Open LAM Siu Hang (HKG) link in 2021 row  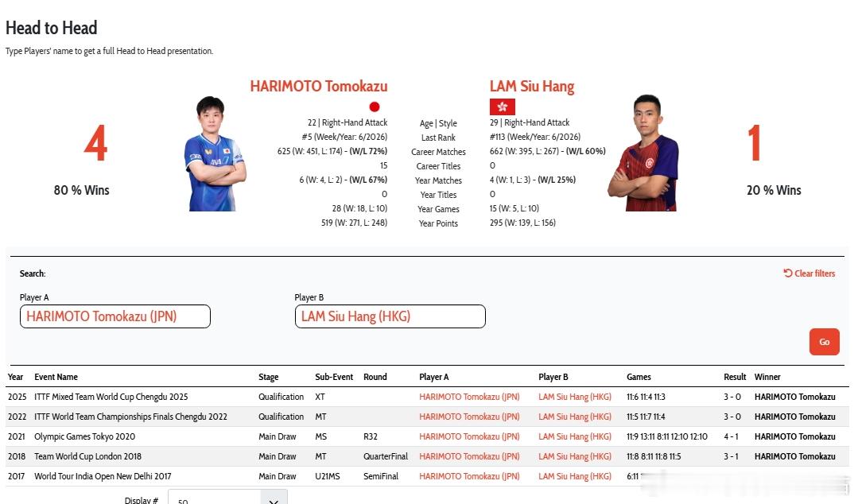pyautogui.click(x=575, y=436)
